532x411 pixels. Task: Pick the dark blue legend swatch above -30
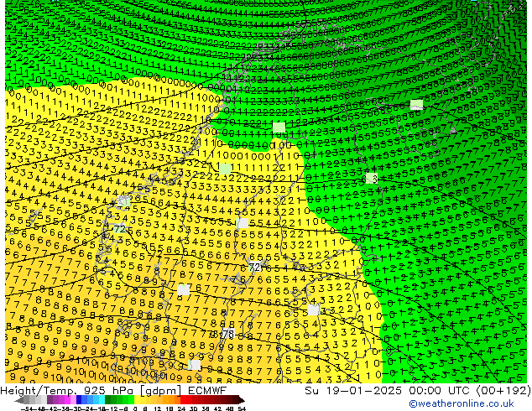79,400
